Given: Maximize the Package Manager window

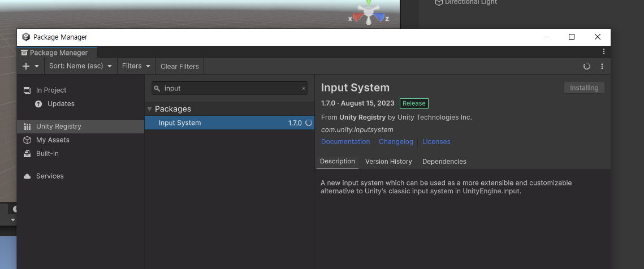Looking at the screenshot, I should [x=571, y=37].
